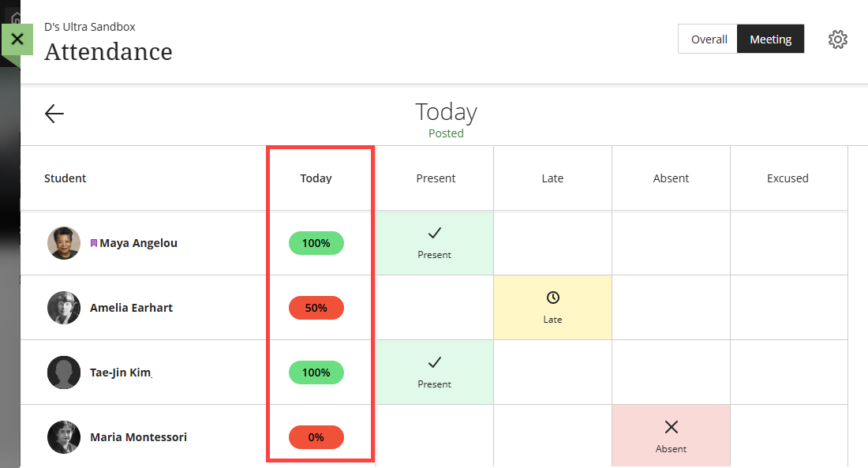Click Maya Angelou's Present checkmark icon
Screen dimensions: 868x468
point(435,233)
